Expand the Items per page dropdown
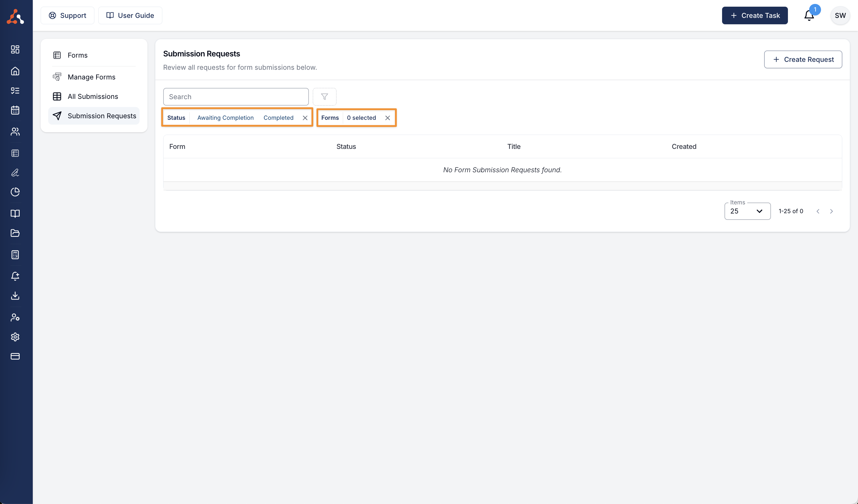This screenshot has height=504, width=858. (x=747, y=211)
